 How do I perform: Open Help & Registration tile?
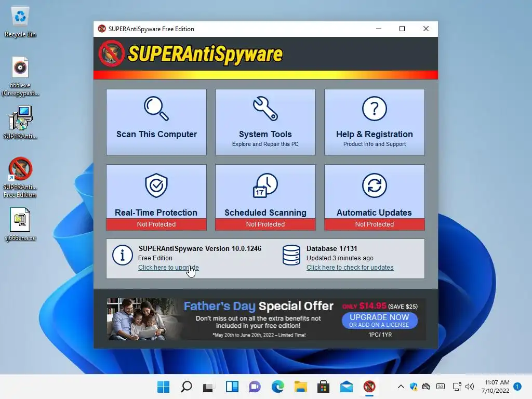click(374, 122)
